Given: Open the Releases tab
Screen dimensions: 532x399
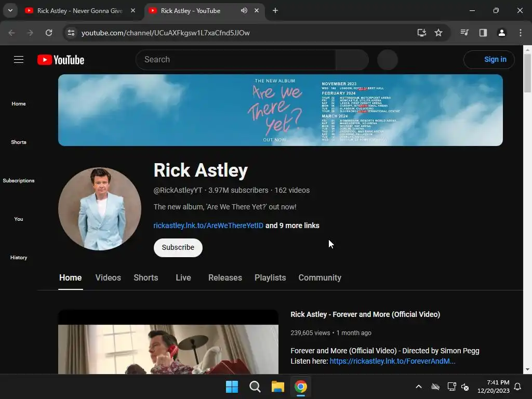Looking at the screenshot, I should (225, 277).
